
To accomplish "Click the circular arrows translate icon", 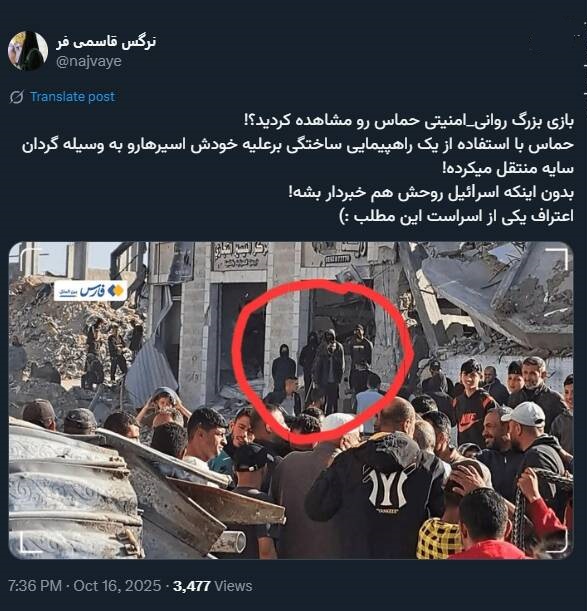I will tap(17, 97).
